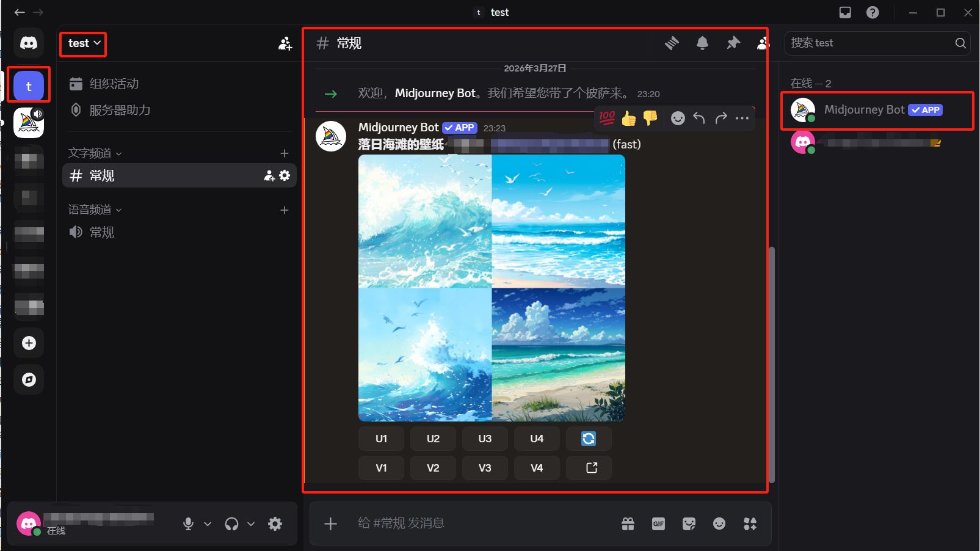Open the test server dropdown menu
The height and width of the screenshot is (551, 980).
tap(84, 43)
